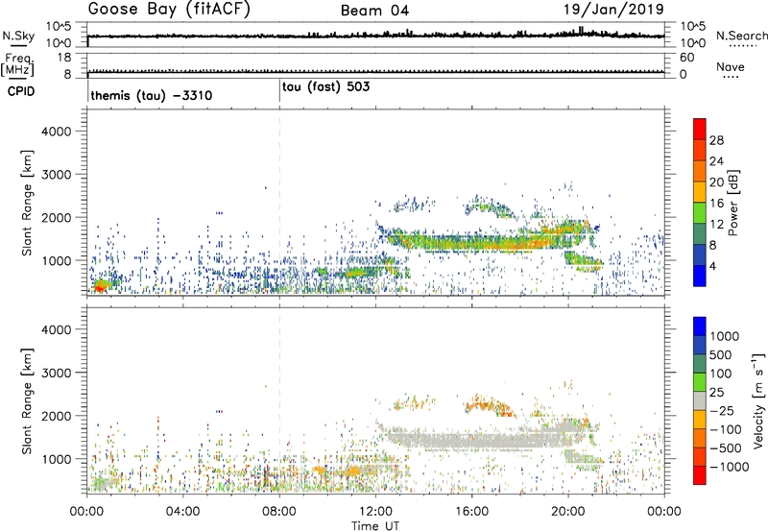Image resolution: width=768 pixels, height=532 pixels.
Task: Click the "Time UT" axis label
Action: pyautogui.click(x=375, y=526)
